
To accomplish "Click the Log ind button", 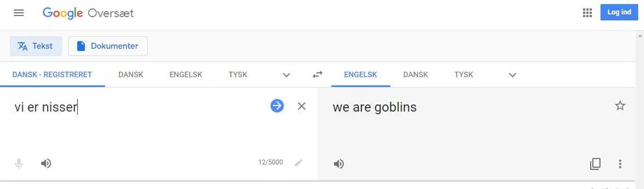I will (x=619, y=13).
